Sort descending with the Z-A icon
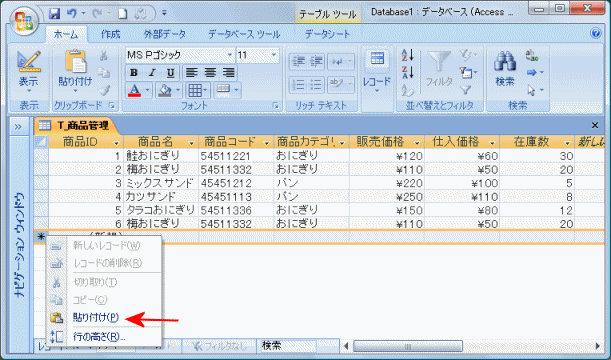Image resolution: width=611 pixels, height=360 pixels. click(408, 73)
